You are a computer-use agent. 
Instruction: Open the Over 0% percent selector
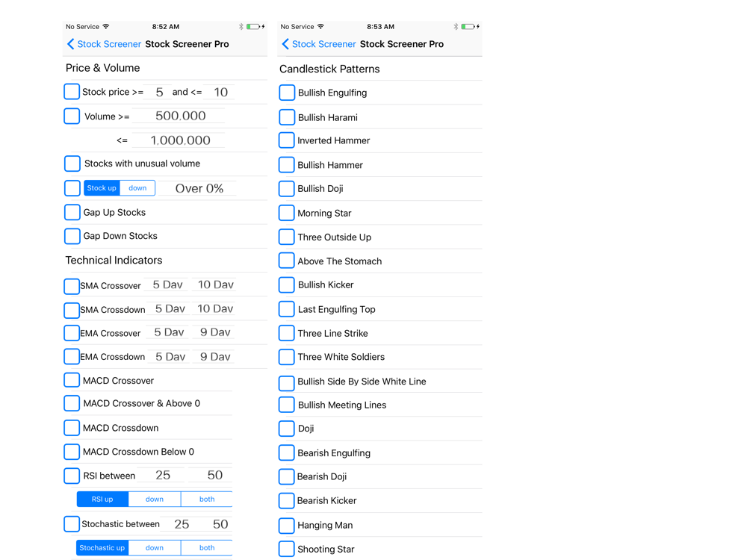tap(199, 189)
